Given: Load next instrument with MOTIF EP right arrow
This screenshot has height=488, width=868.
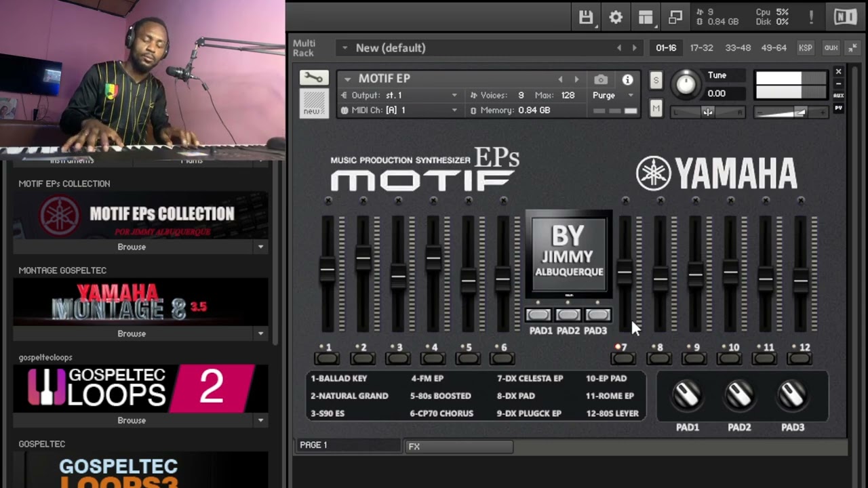Looking at the screenshot, I should coord(576,79).
